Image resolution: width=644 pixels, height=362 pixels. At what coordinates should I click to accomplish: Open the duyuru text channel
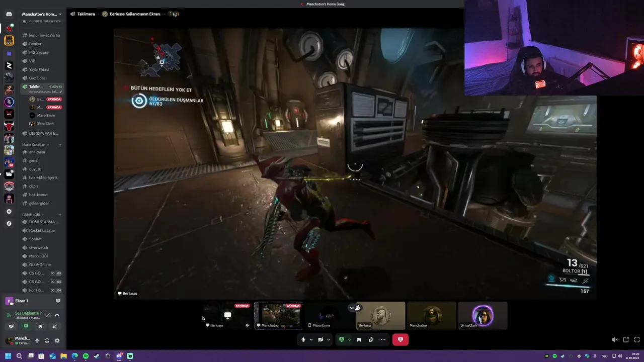[42, 169]
